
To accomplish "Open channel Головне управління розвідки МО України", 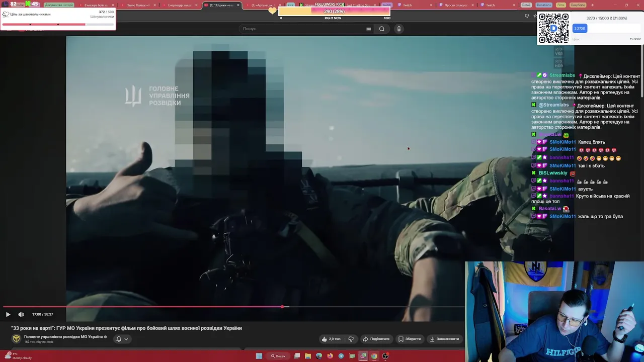I will tap(63, 337).
